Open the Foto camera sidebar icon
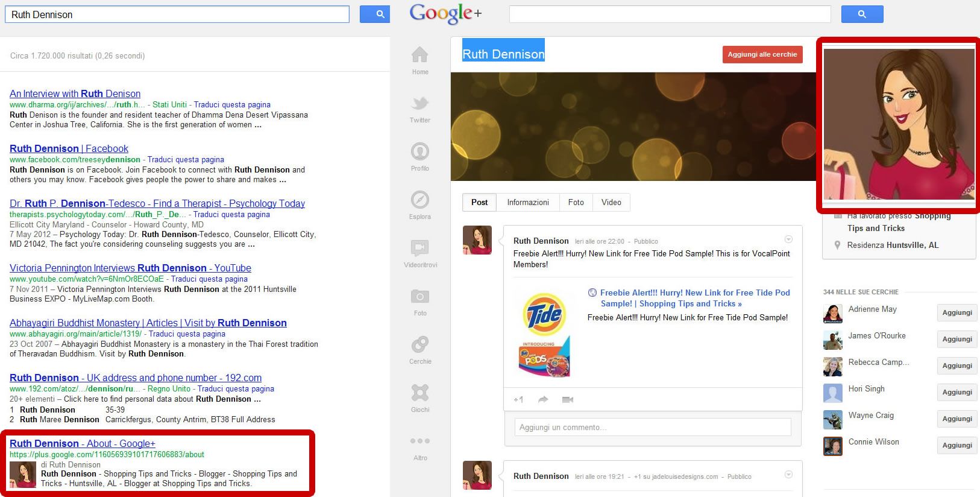This screenshot has width=980, height=497. [x=420, y=296]
